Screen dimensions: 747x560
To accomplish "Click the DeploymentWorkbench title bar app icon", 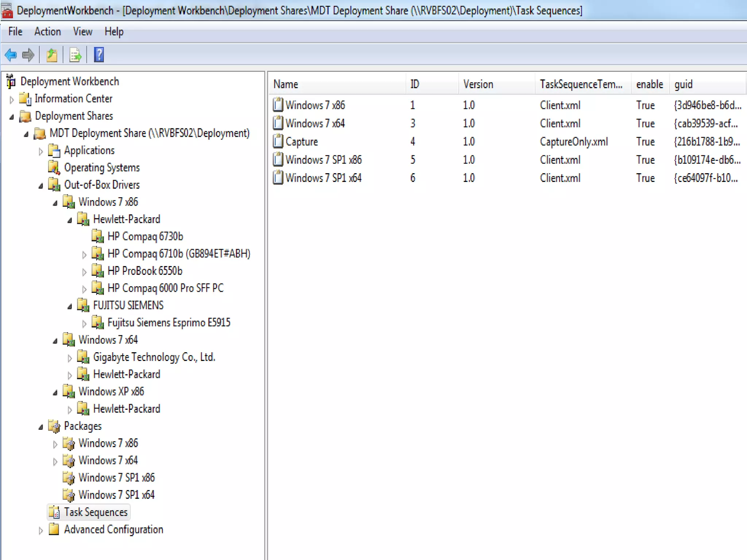I will pyautogui.click(x=7, y=10).
